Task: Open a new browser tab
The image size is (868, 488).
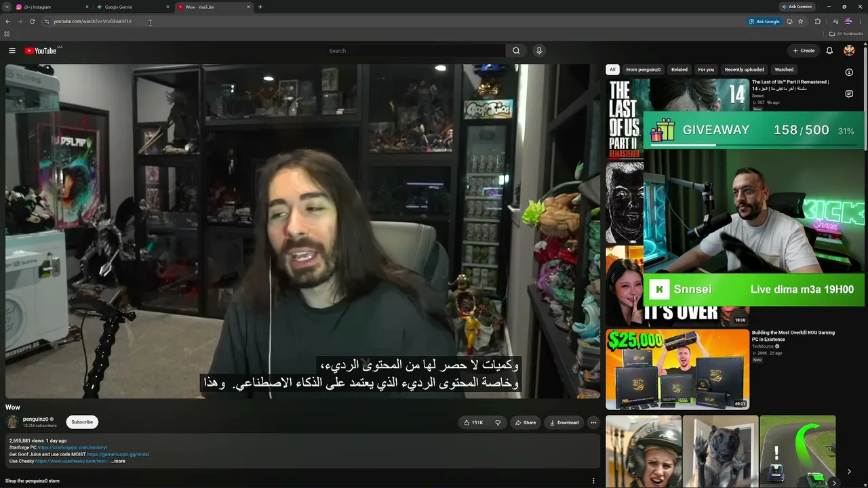Action: pyautogui.click(x=260, y=7)
